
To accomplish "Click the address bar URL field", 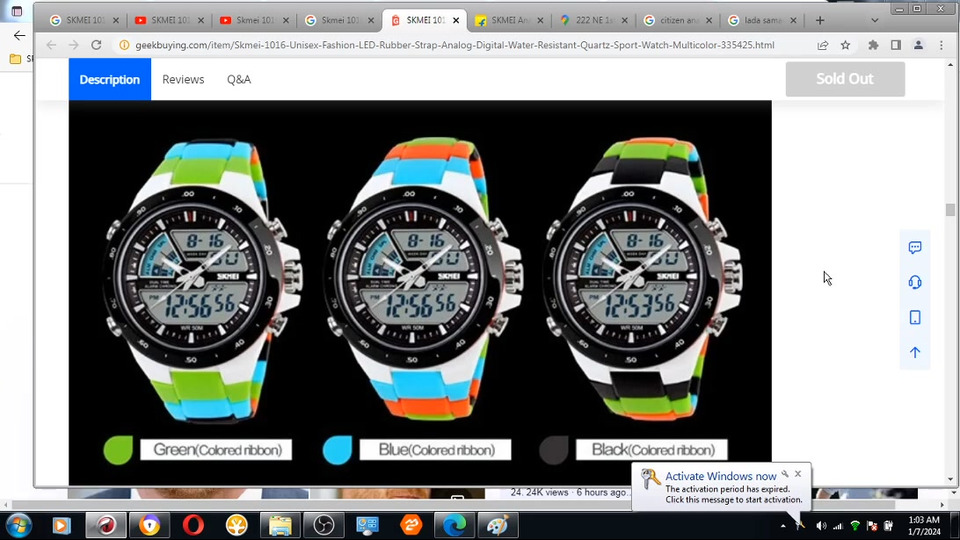I will click(454, 45).
